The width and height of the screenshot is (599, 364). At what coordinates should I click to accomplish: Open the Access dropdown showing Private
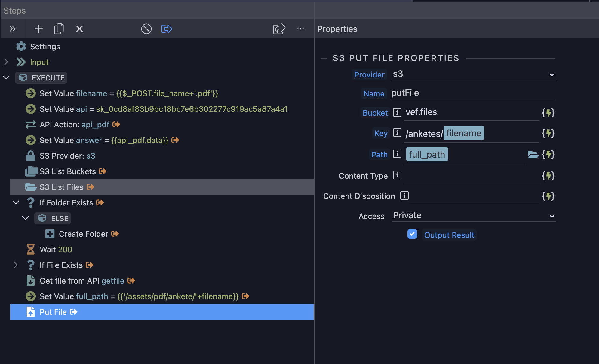coord(474,216)
